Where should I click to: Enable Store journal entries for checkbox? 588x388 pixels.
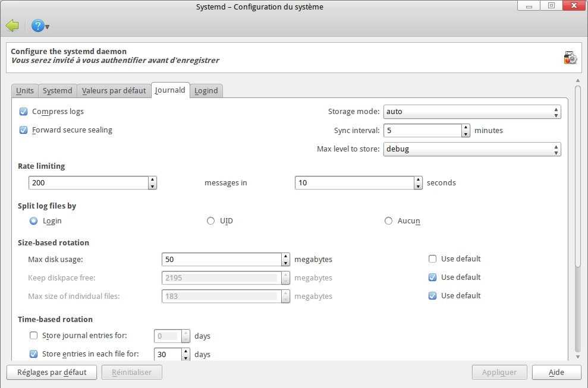[34, 336]
